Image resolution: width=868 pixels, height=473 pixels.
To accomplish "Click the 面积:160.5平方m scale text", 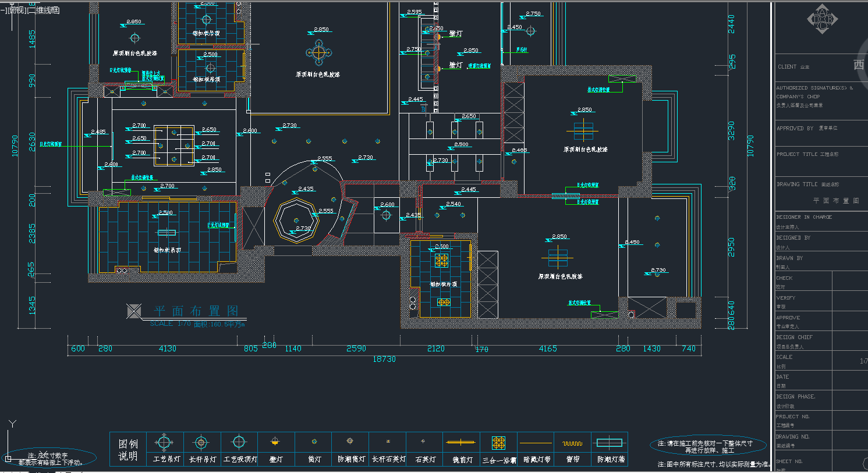I will 219,324.
